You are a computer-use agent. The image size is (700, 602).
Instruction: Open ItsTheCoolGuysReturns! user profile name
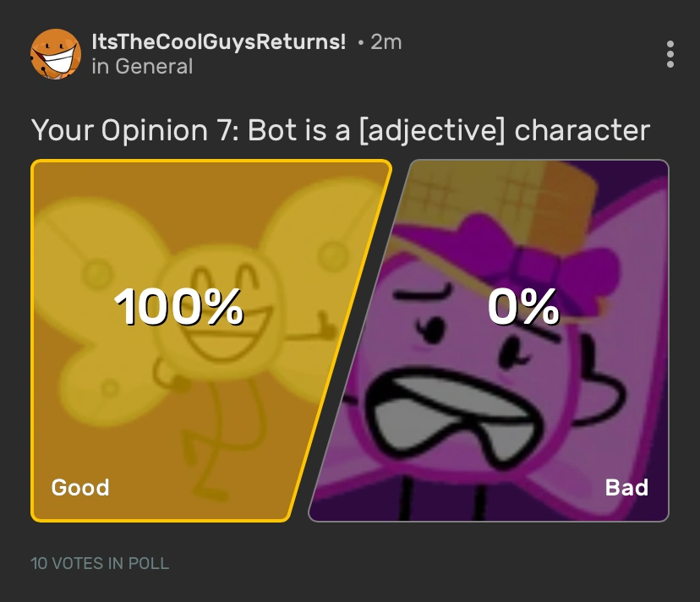(x=218, y=41)
